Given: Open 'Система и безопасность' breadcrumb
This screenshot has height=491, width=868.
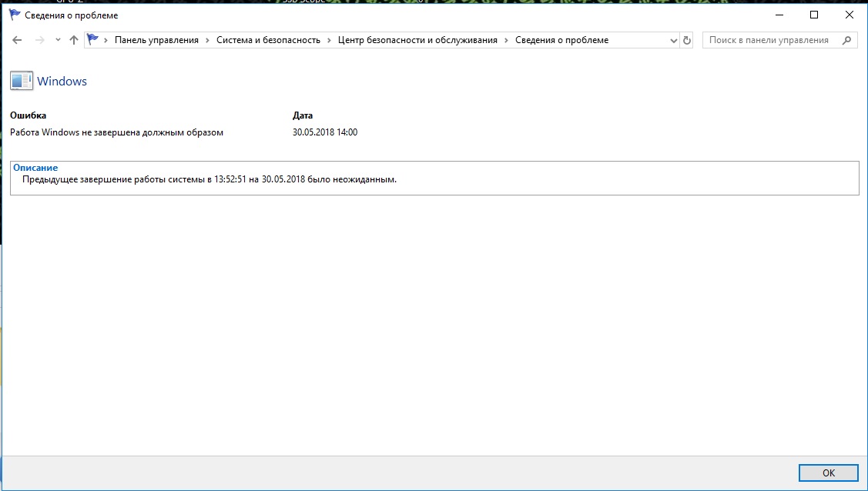Looking at the screenshot, I should click(268, 40).
